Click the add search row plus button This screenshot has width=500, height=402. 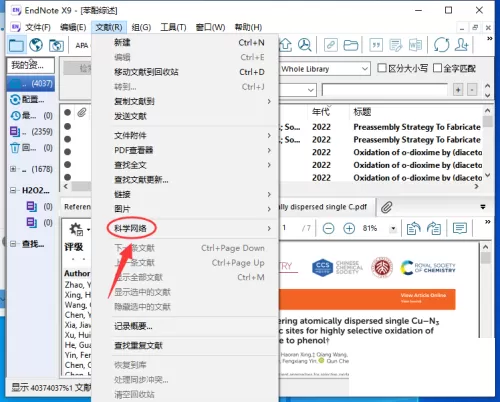[458, 90]
